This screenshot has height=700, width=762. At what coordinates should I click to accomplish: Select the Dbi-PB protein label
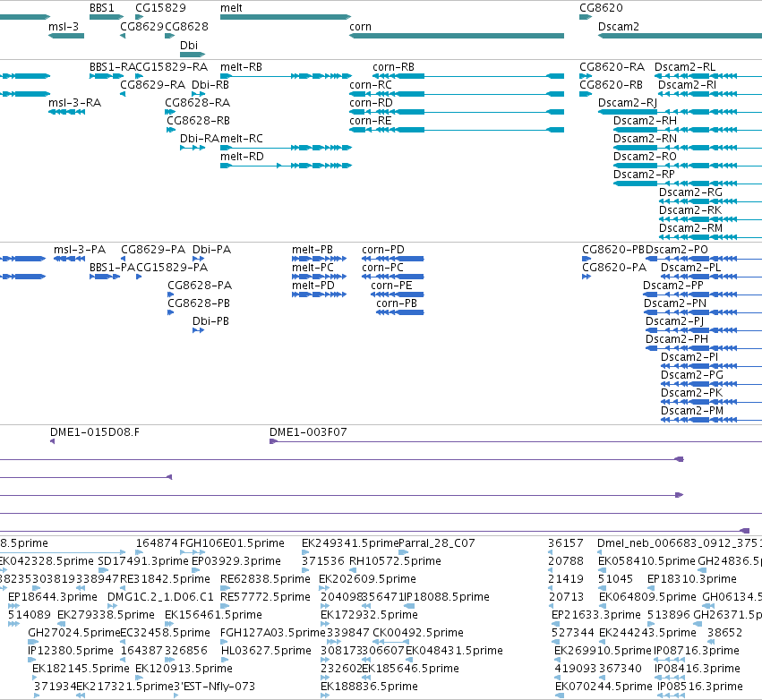(x=211, y=321)
